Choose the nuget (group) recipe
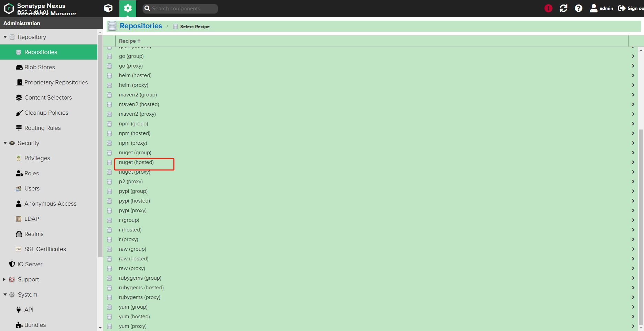Viewport: 644px width, 331px height. 135,153
